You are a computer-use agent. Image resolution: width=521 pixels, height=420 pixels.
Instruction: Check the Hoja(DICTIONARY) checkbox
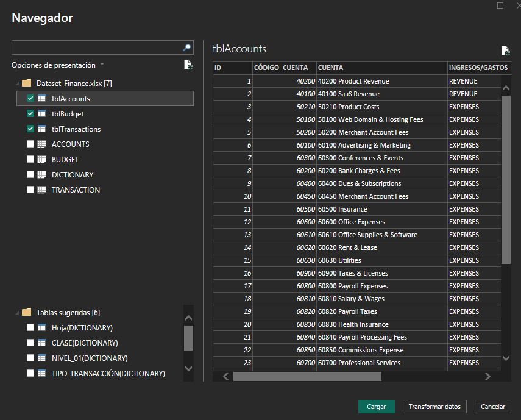click(30, 327)
